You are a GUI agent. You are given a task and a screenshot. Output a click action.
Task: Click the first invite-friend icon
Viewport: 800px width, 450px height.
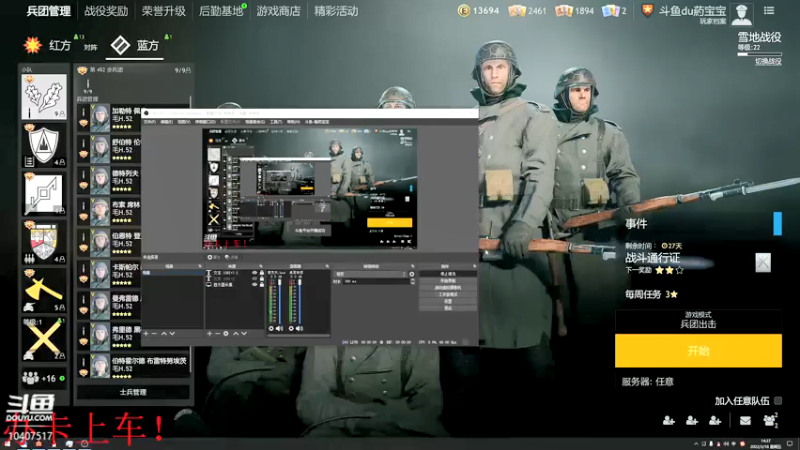(668, 420)
